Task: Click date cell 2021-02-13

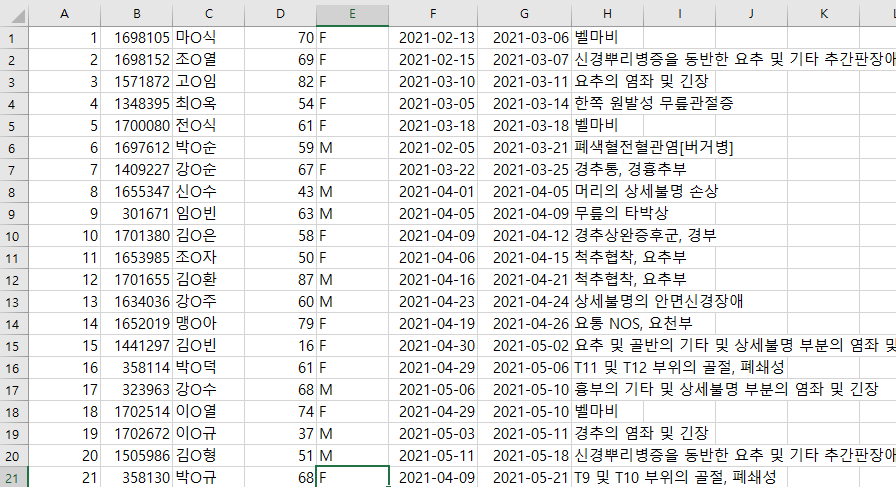Action: click(433, 38)
